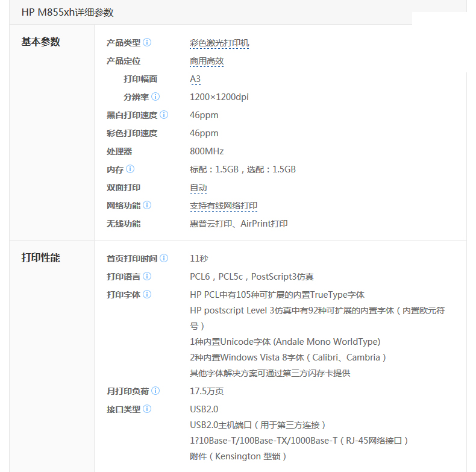
Task: Select the 1200×1200dpi resolution value
Action: pos(219,97)
